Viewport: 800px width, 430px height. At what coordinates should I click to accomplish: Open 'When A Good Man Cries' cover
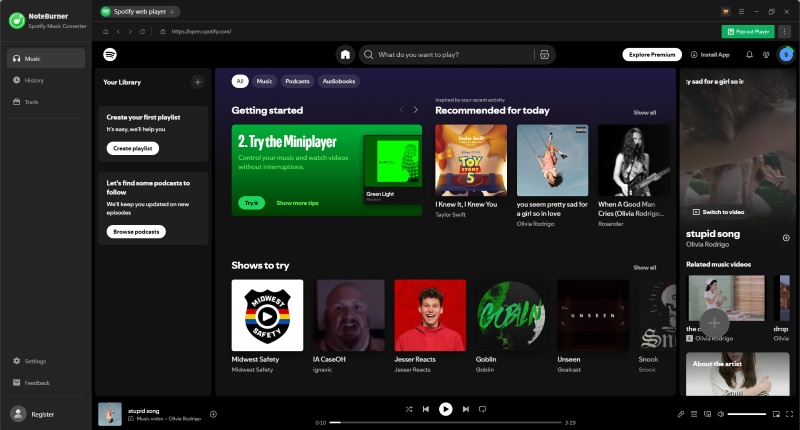pyautogui.click(x=634, y=160)
